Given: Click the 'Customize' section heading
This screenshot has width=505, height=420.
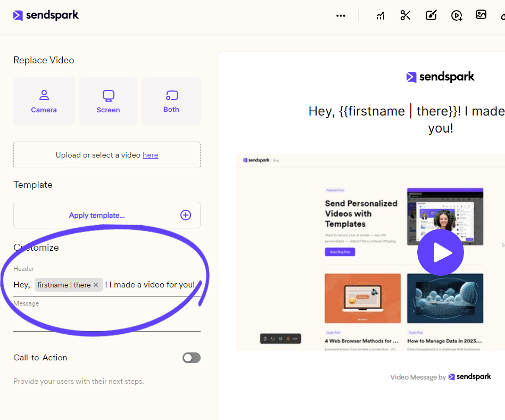Looking at the screenshot, I should 36,248.
